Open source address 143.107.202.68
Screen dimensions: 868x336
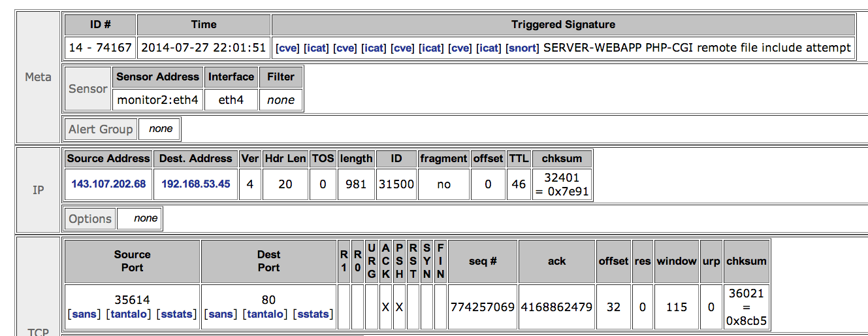[108, 184]
